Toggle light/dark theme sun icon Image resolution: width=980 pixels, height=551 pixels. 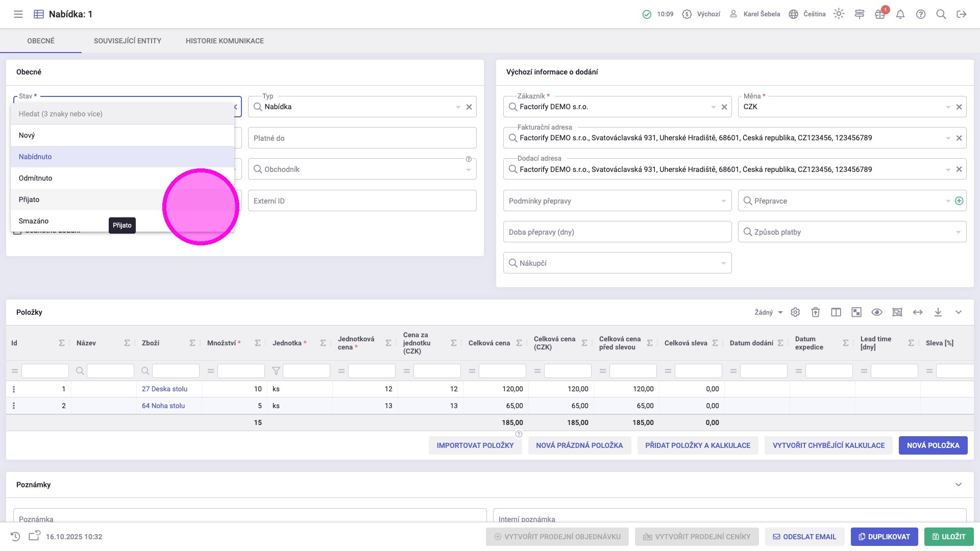coord(839,14)
